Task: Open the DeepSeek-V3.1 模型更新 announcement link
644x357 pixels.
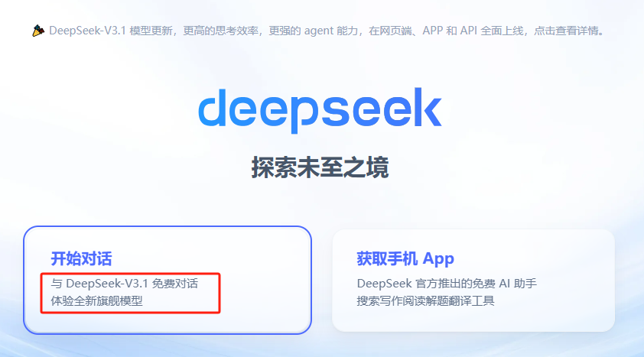Action: pos(110,31)
